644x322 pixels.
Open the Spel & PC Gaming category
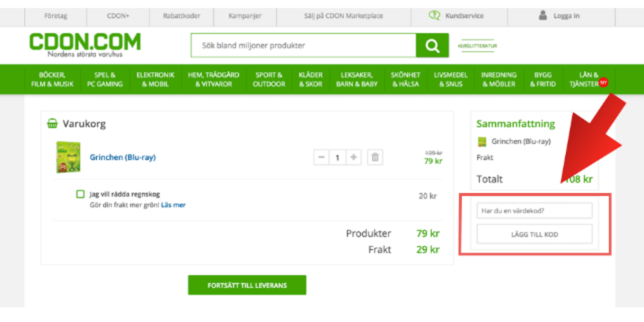tap(105, 80)
